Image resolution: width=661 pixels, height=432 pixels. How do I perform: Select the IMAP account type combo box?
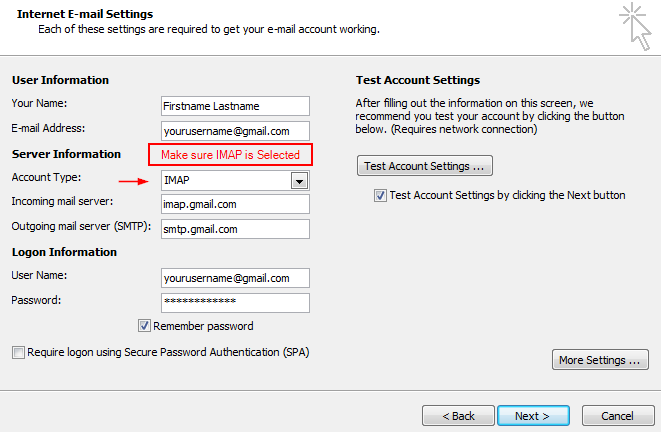[x=235, y=181]
